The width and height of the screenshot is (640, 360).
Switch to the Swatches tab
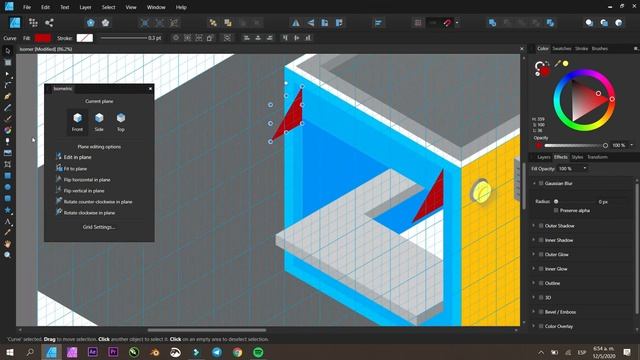[562, 49]
